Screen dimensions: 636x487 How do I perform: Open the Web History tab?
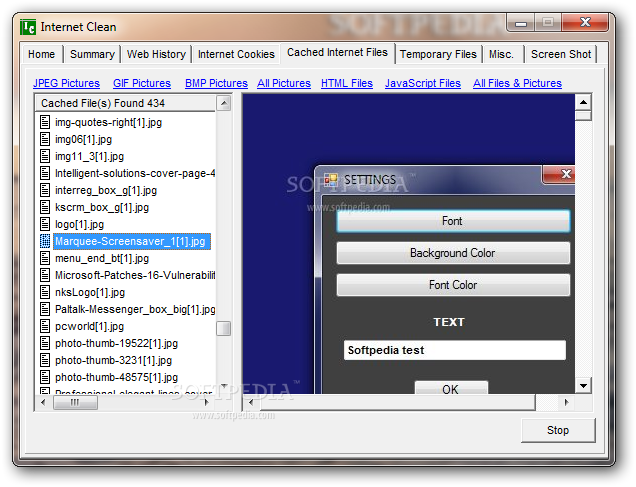coord(156,54)
